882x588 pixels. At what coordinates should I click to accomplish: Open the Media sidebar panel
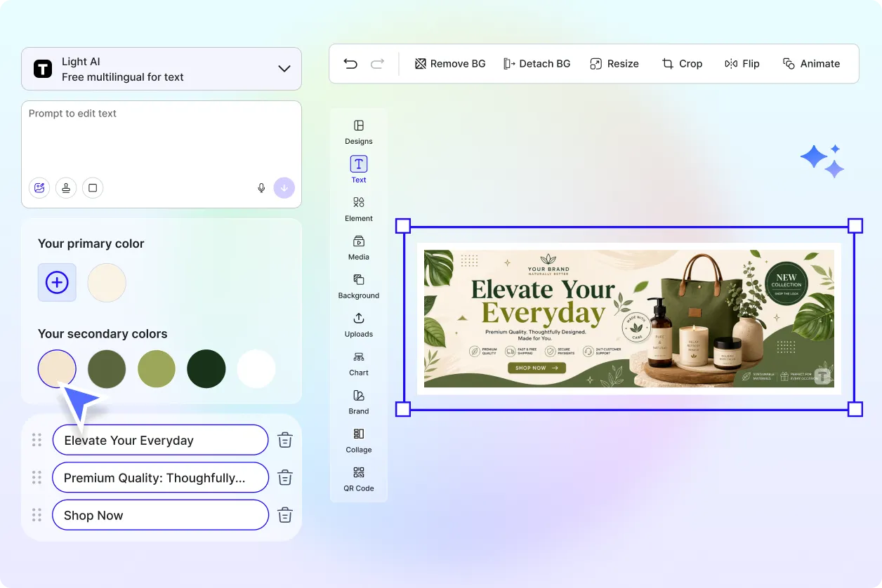tap(359, 248)
